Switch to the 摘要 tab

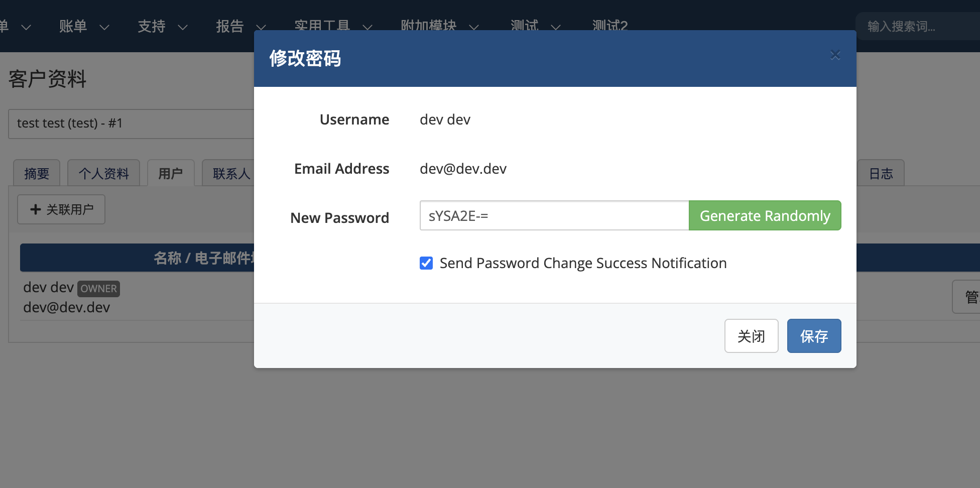[x=37, y=174]
